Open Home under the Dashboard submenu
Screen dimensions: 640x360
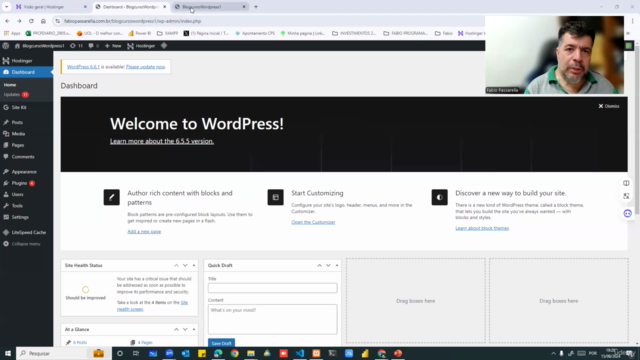(x=10, y=85)
